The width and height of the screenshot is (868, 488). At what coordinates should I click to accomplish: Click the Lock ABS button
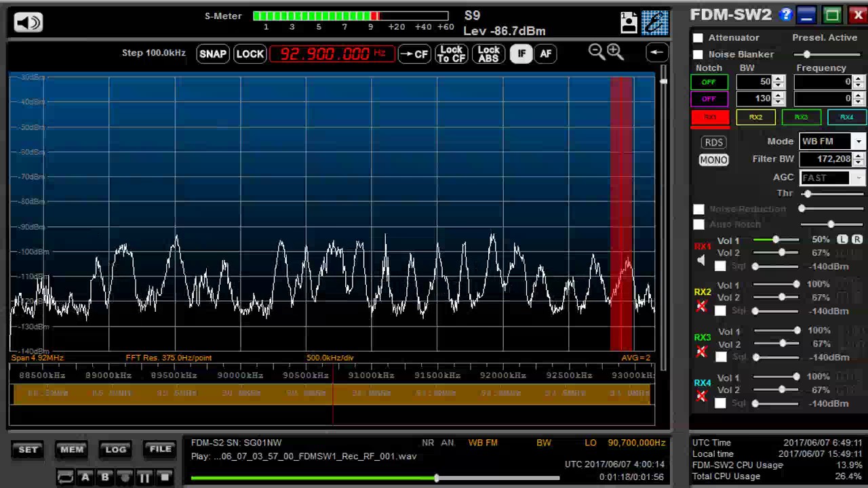(488, 54)
